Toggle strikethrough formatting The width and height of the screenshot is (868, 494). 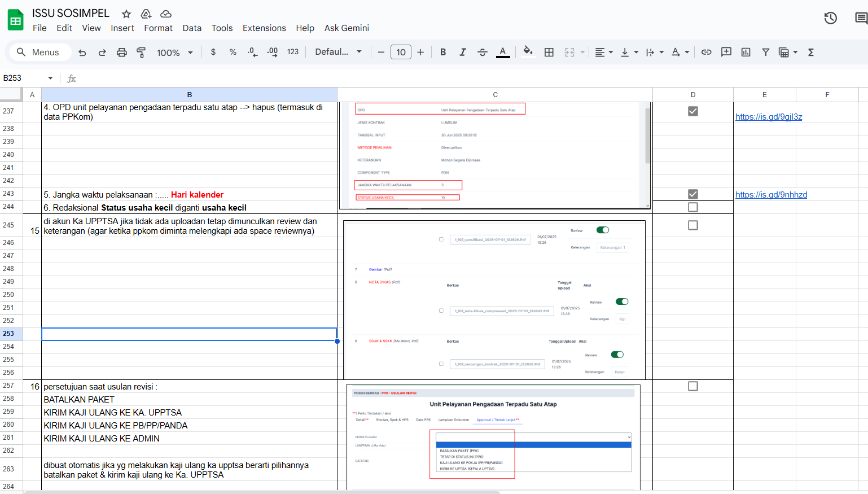click(x=483, y=52)
